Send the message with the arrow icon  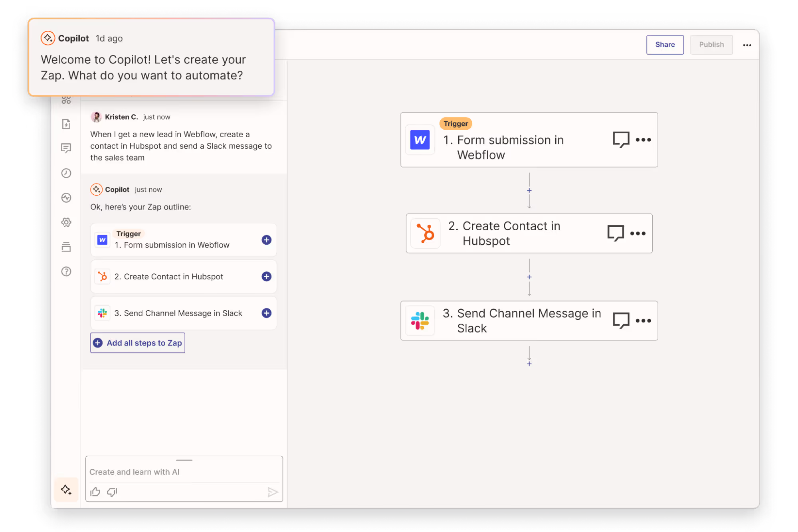(x=273, y=492)
